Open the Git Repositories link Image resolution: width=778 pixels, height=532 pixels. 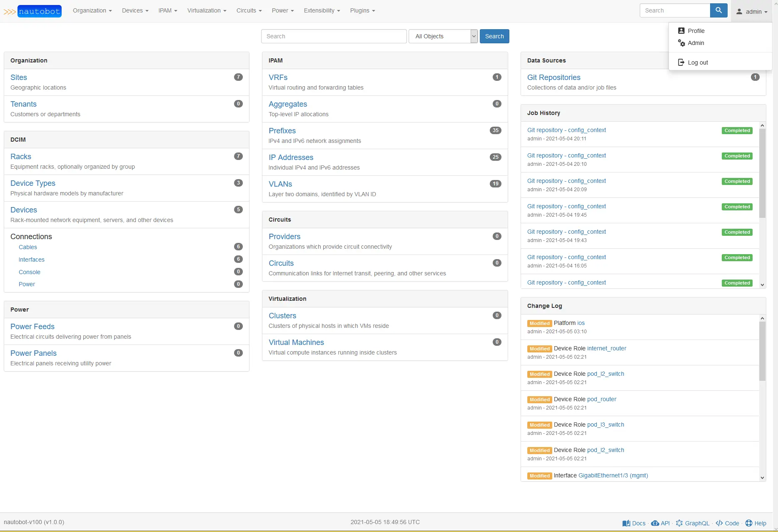[554, 77]
